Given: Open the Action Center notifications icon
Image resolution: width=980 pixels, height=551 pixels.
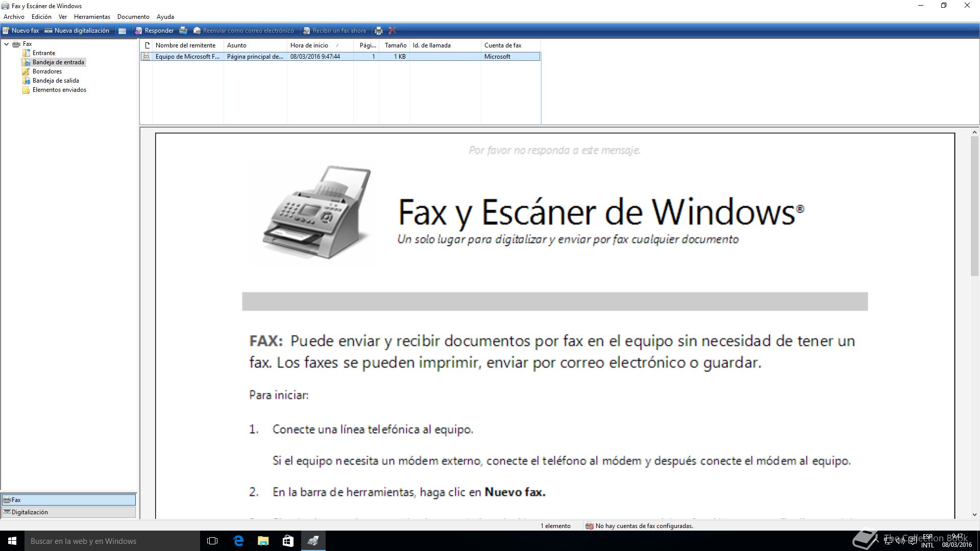Looking at the screenshot, I should pos(913,541).
